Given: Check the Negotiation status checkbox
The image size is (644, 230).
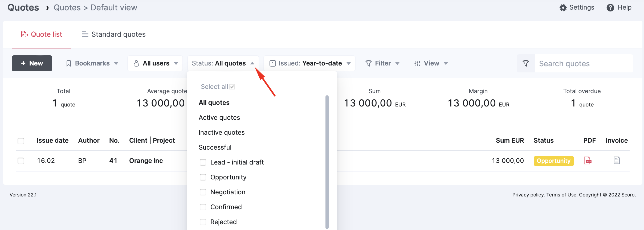Looking at the screenshot, I should coord(203,192).
